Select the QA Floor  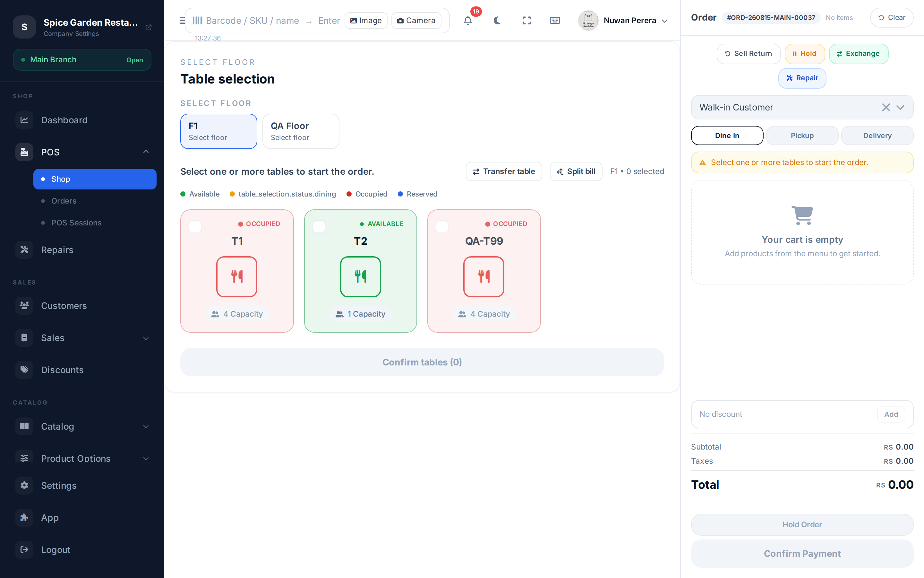click(x=301, y=131)
